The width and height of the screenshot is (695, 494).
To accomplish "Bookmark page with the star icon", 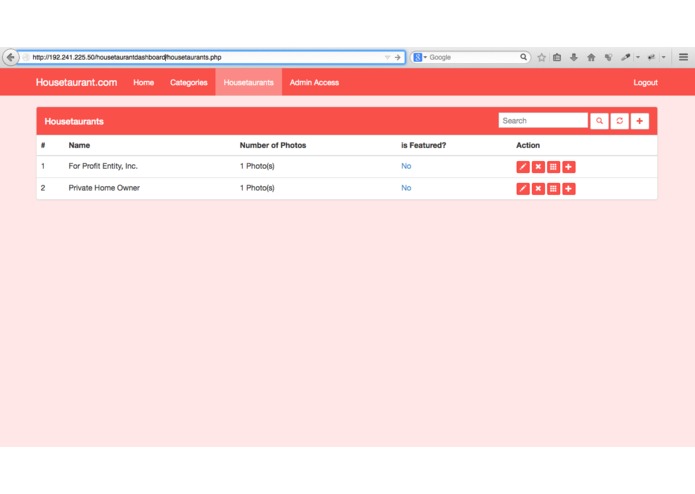I will [541, 57].
